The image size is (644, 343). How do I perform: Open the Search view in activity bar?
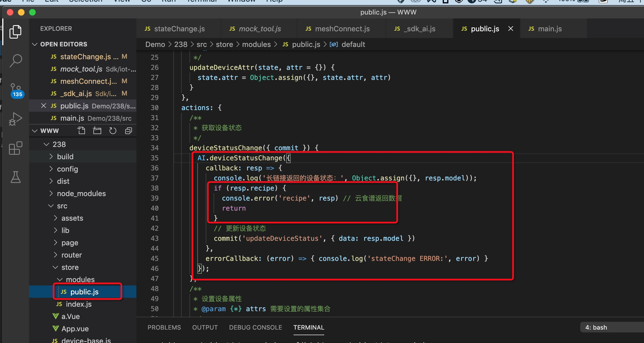pyautogui.click(x=15, y=61)
